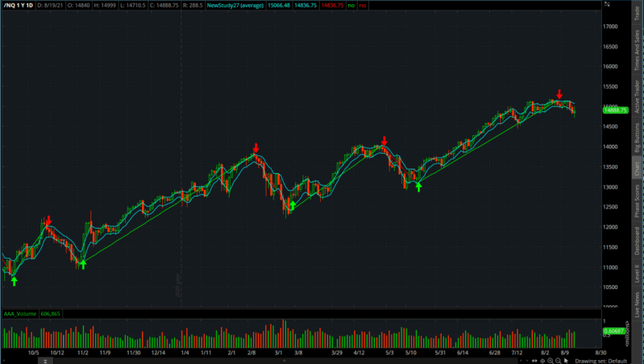Click the cyan 14836.75 study value
644x364 pixels.
305,6
